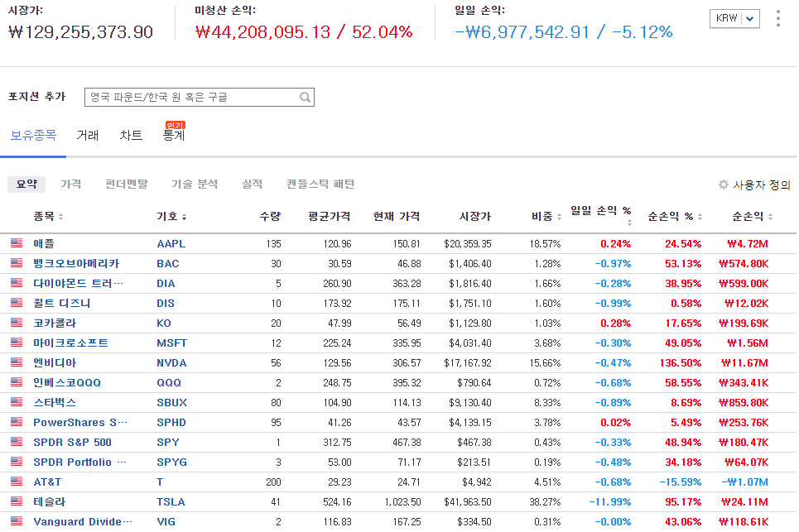Open the SPDR S&P 500 link

pyautogui.click(x=72, y=443)
